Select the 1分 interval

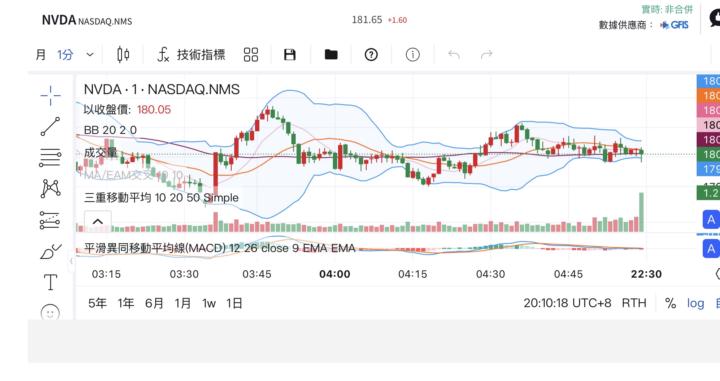65,55
